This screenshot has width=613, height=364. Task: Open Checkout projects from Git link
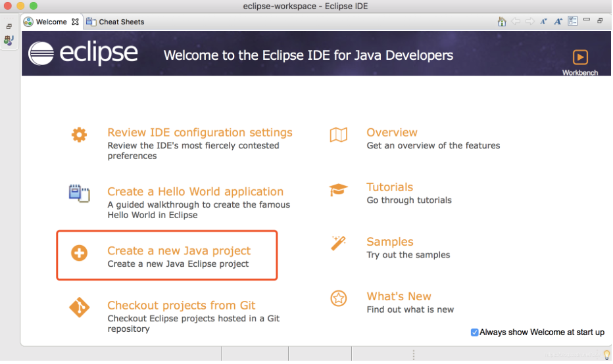coord(182,305)
